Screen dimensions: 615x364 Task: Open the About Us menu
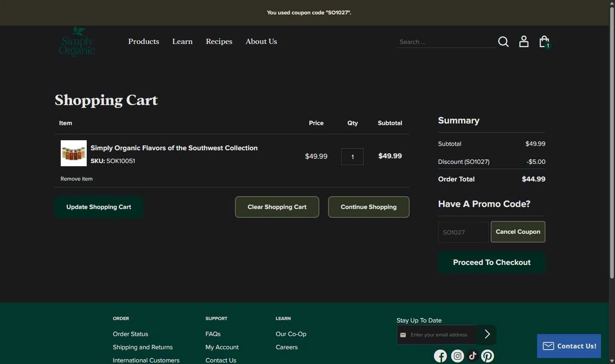pos(261,42)
